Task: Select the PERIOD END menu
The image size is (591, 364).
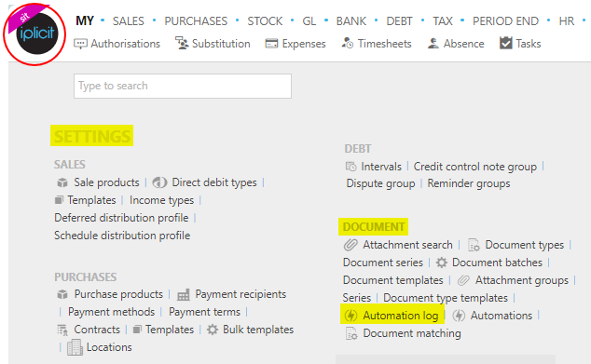Action: pyautogui.click(x=505, y=21)
